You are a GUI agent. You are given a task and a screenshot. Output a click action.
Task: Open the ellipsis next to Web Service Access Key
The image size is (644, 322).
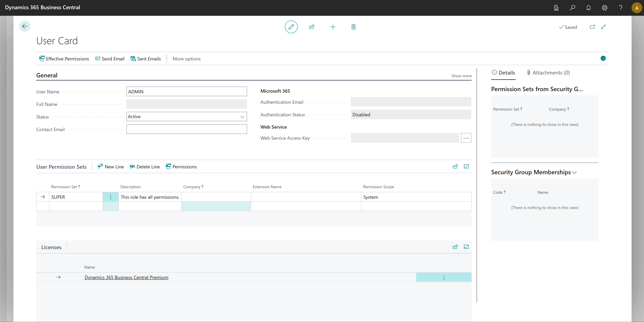[x=466, y=138]
